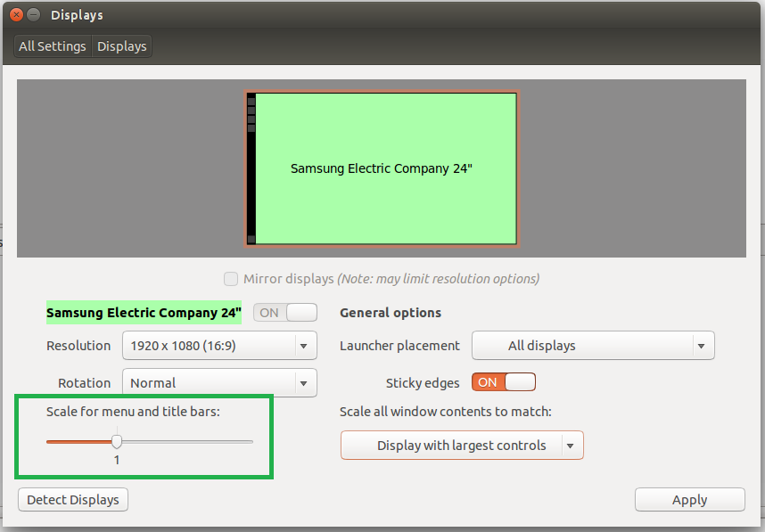Click the black launcher strip in monitor preview
The image size is (765, 532).
click(251, 169)
